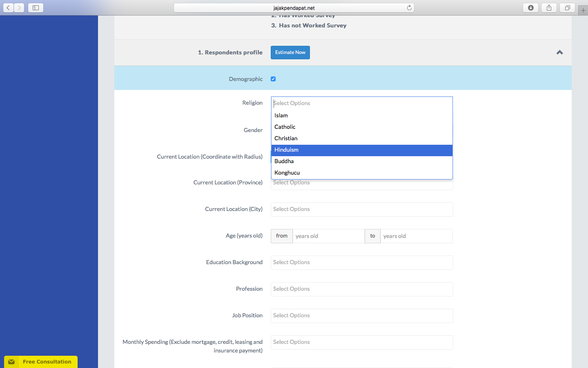Click the Share icon
Image resolution: width=588 pixels, height=368 pixels.
548,7
